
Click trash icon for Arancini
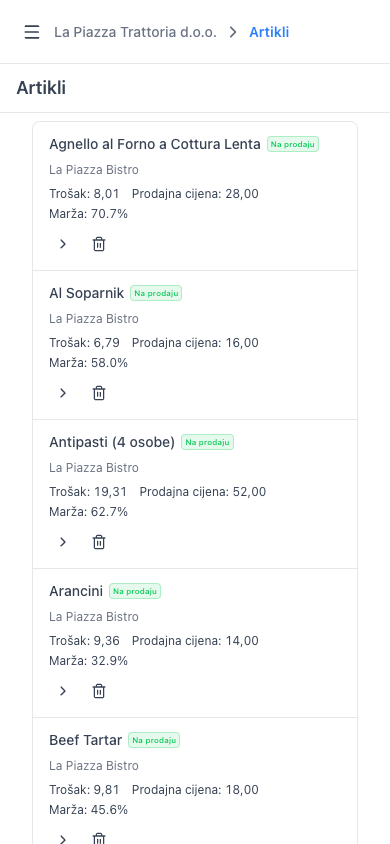tap(99, 691)
